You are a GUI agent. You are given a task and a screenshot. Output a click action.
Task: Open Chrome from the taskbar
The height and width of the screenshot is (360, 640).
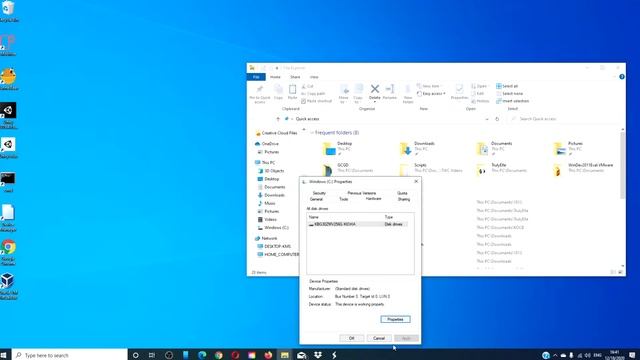coord(219,355)
